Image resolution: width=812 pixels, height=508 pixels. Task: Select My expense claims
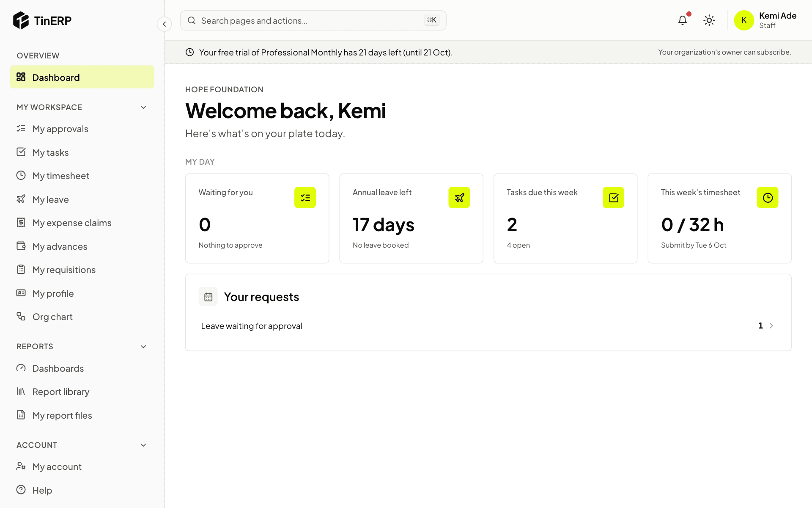tap(82, 223)
